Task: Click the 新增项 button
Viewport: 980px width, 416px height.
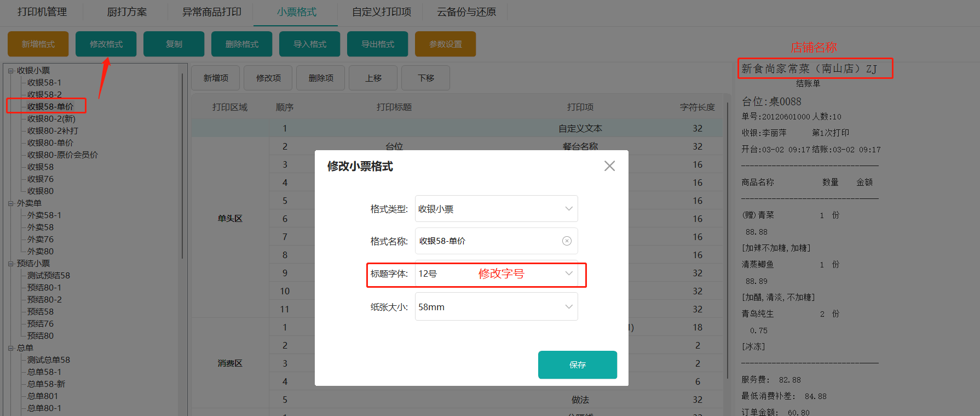Action: (216, 78)
